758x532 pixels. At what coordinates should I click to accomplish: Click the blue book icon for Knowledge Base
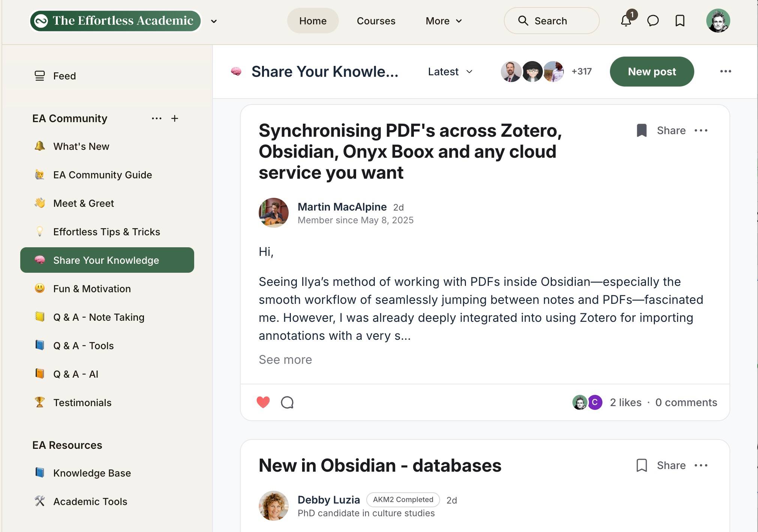tap(40, 472)
